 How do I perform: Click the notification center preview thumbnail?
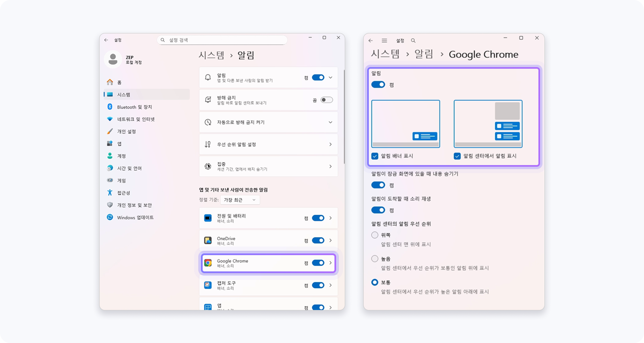(x=488, y=124)
